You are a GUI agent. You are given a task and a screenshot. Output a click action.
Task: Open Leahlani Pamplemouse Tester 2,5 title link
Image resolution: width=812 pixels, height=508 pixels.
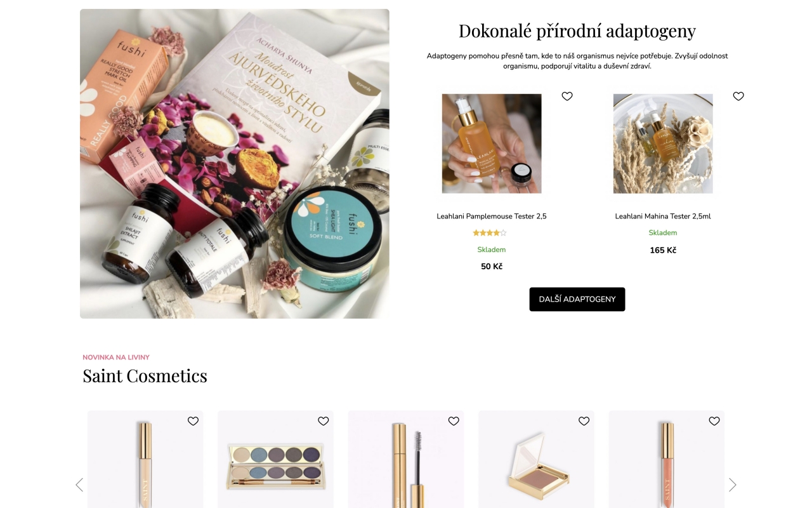[492, 217]
